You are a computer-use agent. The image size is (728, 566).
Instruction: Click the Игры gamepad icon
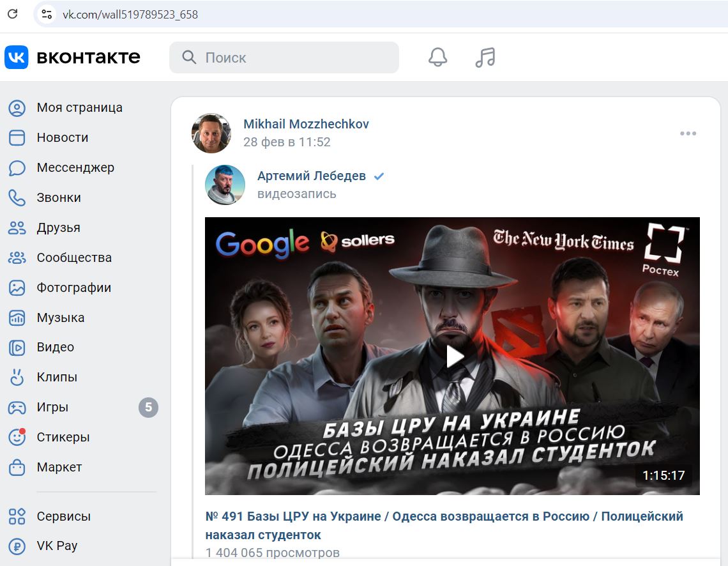click(x=17, y=407)
